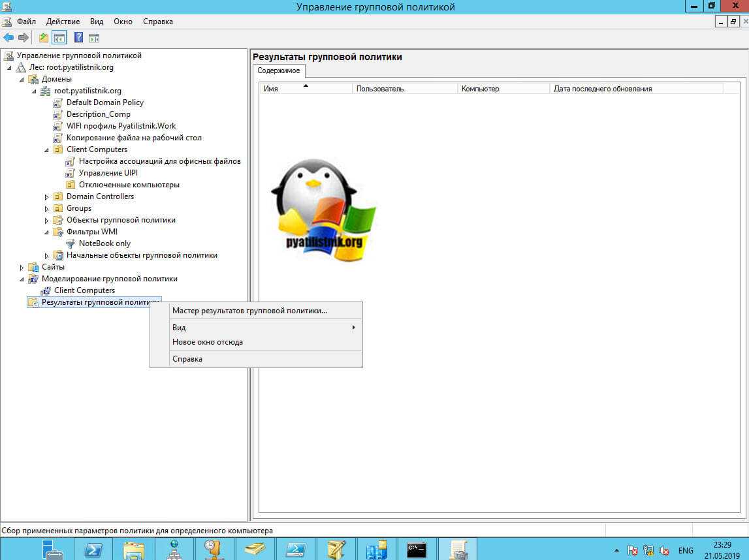Click the ENG language indicator

coord(686,550)
